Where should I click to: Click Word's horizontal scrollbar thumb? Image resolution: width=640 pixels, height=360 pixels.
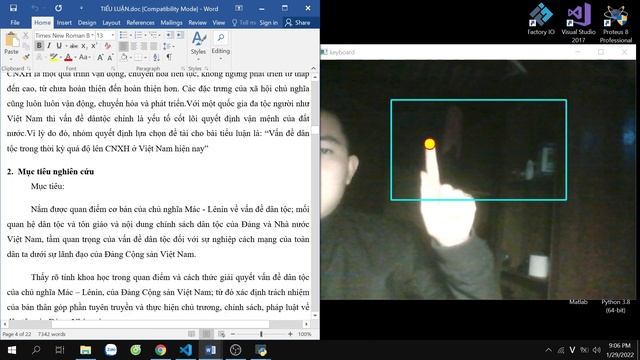[160, 324]
